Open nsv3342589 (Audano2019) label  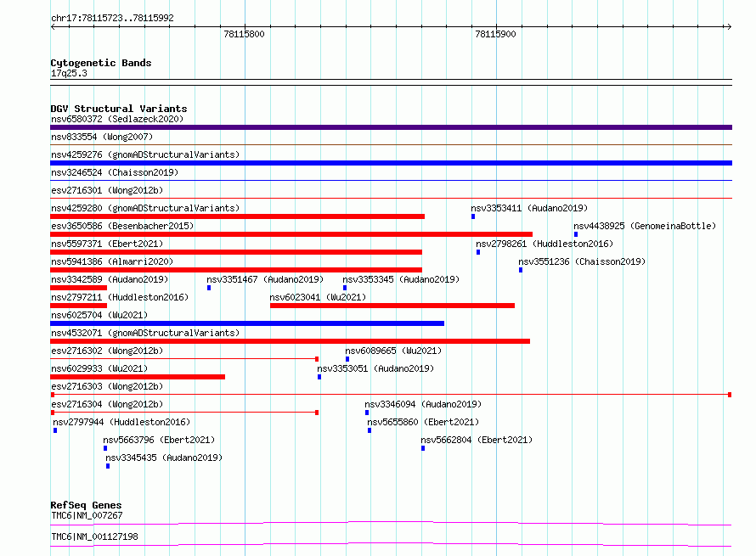pyautogui.click(x=110, y=279)
